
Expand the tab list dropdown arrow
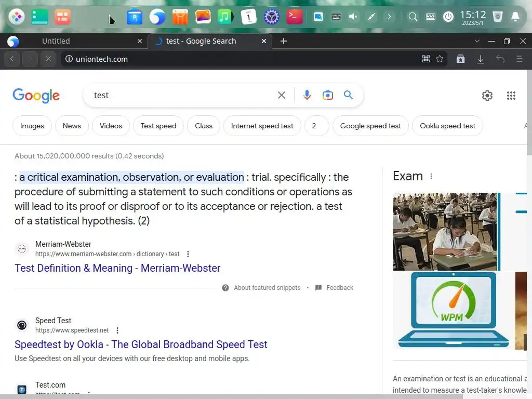tap(477, 41)
